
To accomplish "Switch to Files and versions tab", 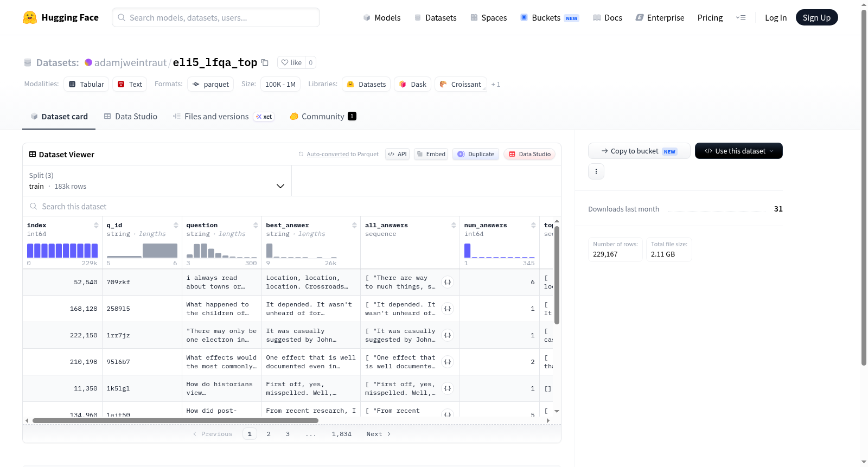I will click(224, 116).
